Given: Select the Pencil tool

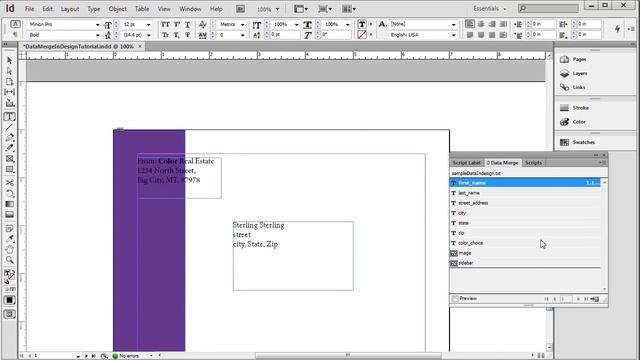Looking at the screenshot, I should (x=9, y=148).
